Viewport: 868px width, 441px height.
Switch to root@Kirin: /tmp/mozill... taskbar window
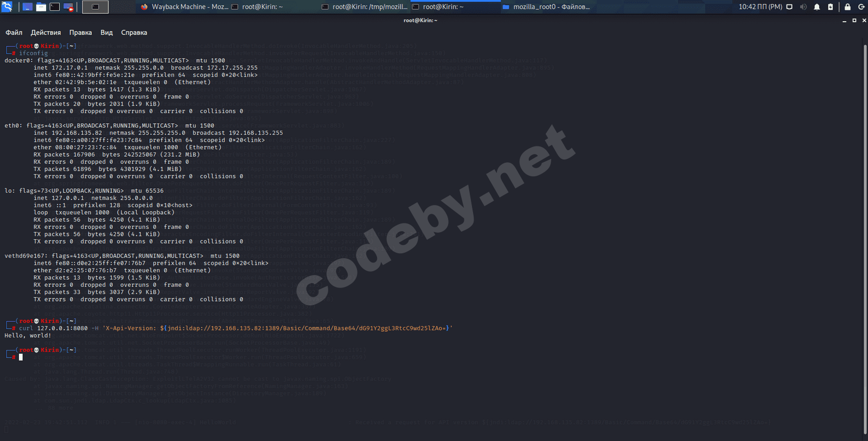365,7
